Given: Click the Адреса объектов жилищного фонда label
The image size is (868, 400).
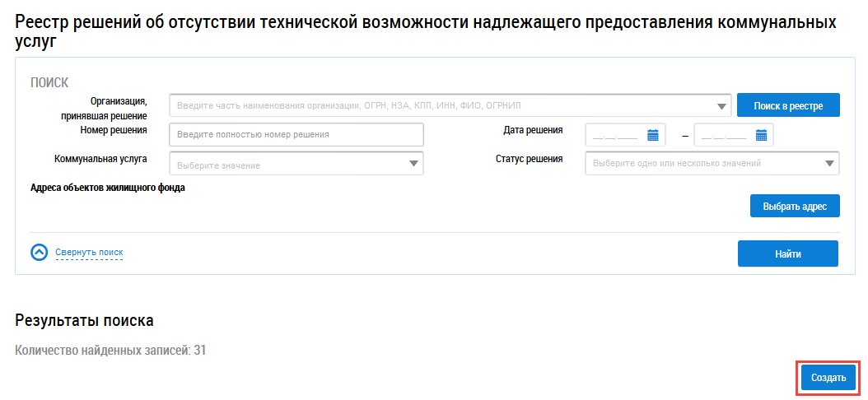Looking at the screenshot, I should (107, 188).
